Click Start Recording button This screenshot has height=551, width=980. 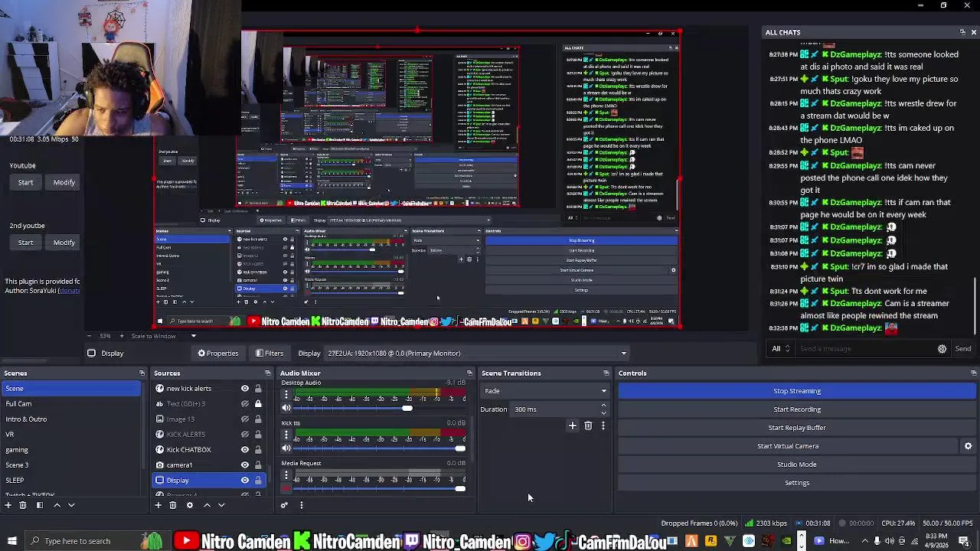pyautogui.click(x=797, y=409)
